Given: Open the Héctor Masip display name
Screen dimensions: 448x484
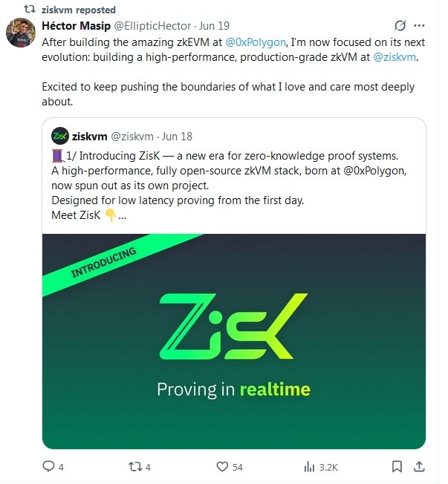Looking at the screenshot, I should click(x=76, y=26).
